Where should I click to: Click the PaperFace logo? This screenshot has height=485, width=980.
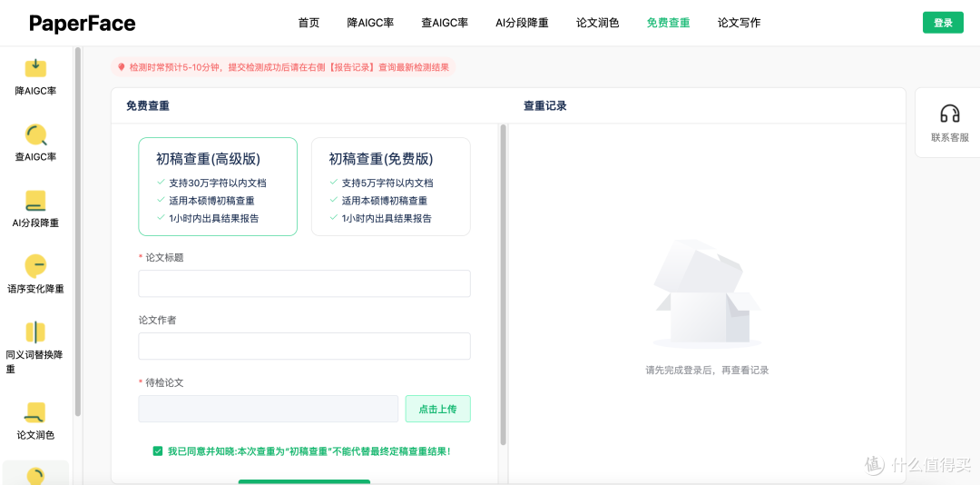(82, 24)
